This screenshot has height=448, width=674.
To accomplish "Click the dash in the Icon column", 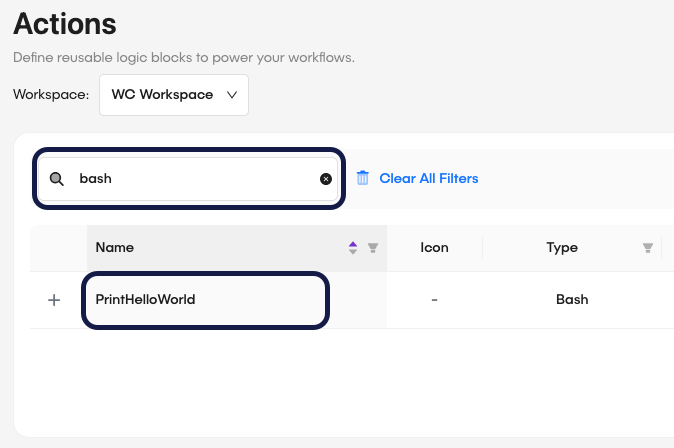I will click(x=434, y=299).
